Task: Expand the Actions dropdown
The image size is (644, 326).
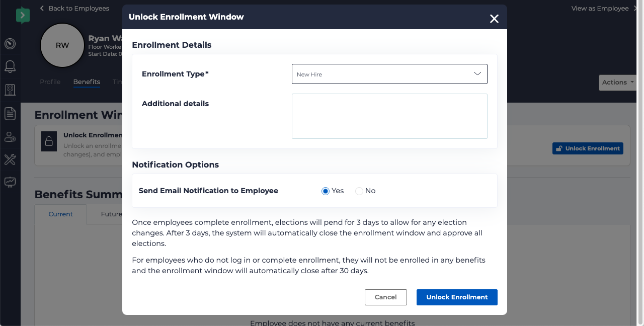Action: [x=617, y=83]
